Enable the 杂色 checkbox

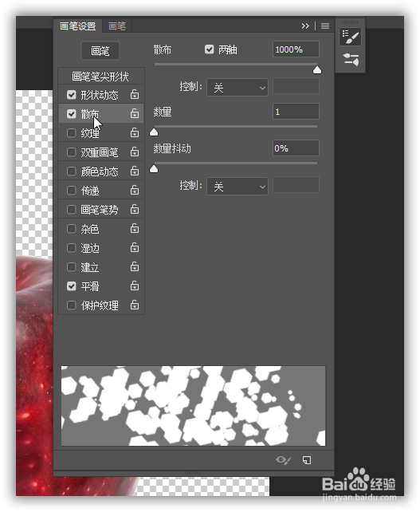(71, 229)
